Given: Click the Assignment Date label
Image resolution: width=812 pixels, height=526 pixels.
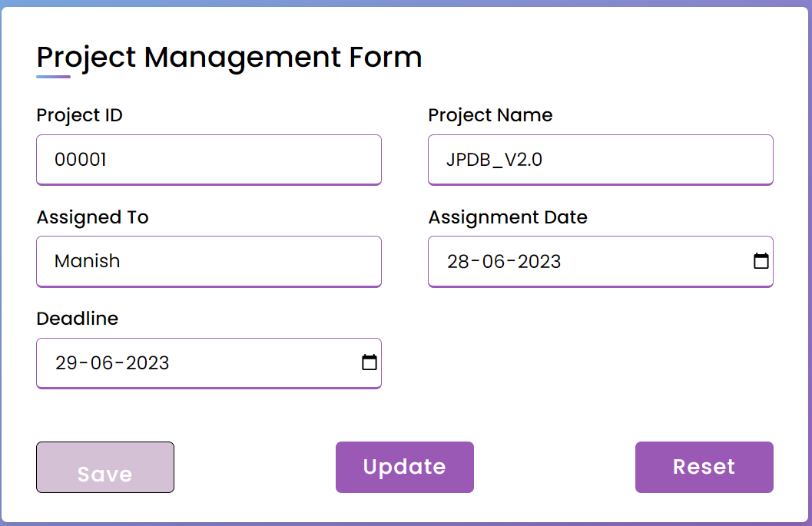Looking at the screenshot, I should tap(509, 217).
